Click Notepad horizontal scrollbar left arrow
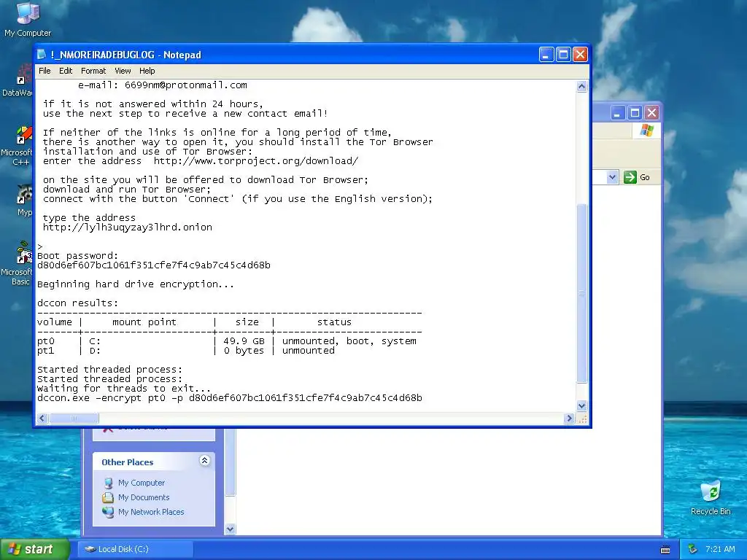The height and width of the screenshot is (560, 747). pyautogui.click(x=42, y=419)
